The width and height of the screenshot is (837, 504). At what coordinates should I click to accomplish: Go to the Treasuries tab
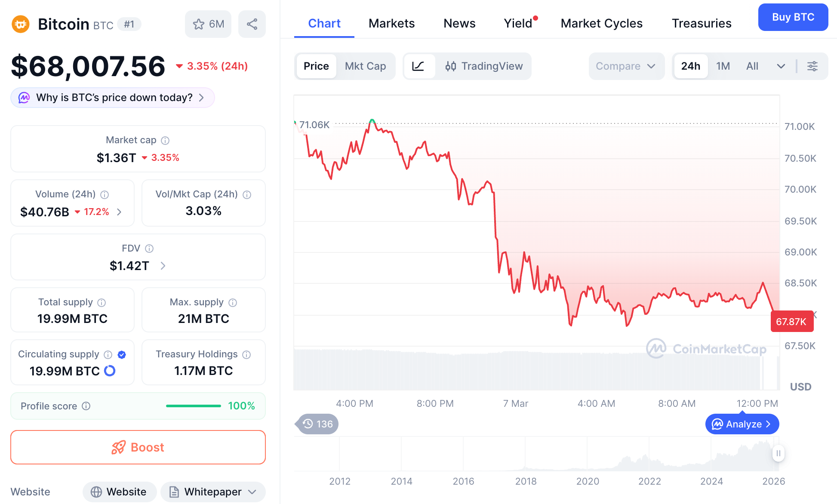click(702, 23)
